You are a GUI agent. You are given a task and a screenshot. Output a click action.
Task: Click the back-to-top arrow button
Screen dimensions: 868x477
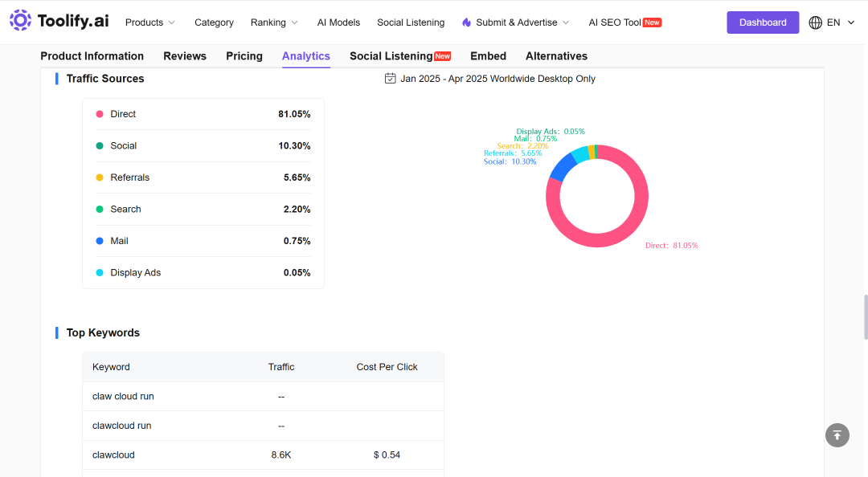837,435
